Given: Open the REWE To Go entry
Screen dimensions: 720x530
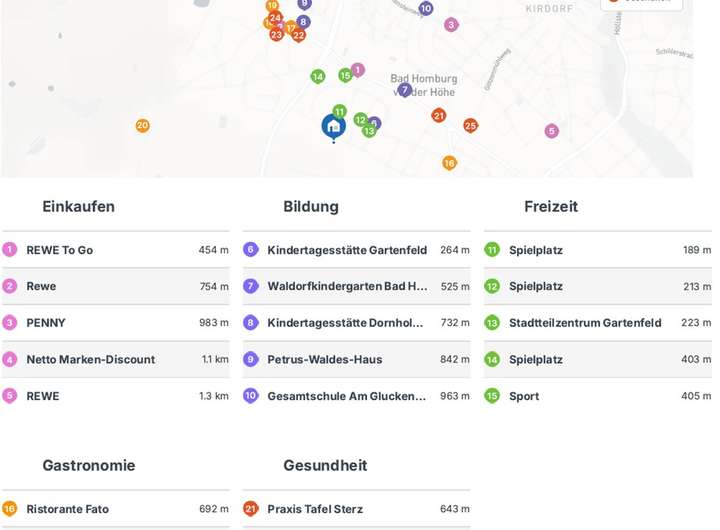Looking at the screenshot, I should 116,250.
